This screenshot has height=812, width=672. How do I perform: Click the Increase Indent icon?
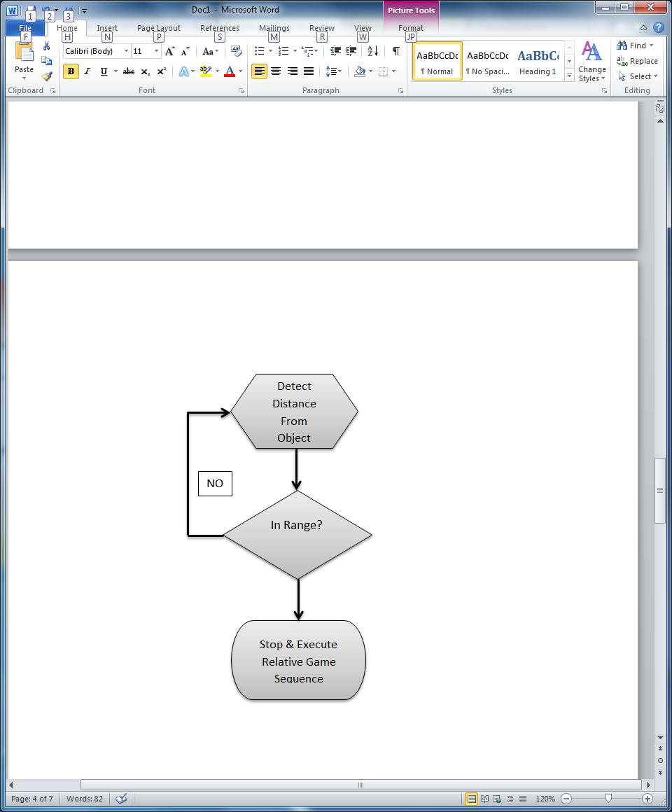point(351,51)
